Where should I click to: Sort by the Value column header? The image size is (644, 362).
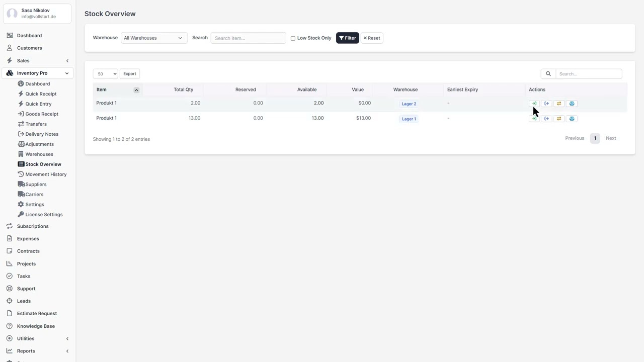point(358,89)
